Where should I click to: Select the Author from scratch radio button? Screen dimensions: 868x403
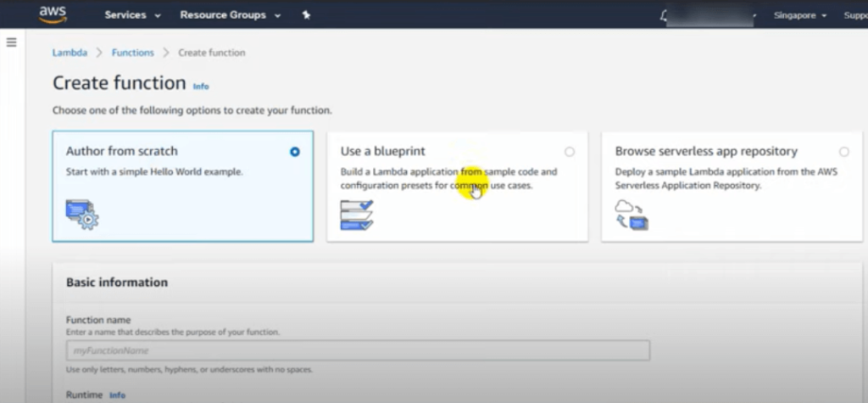click(294, 151)
